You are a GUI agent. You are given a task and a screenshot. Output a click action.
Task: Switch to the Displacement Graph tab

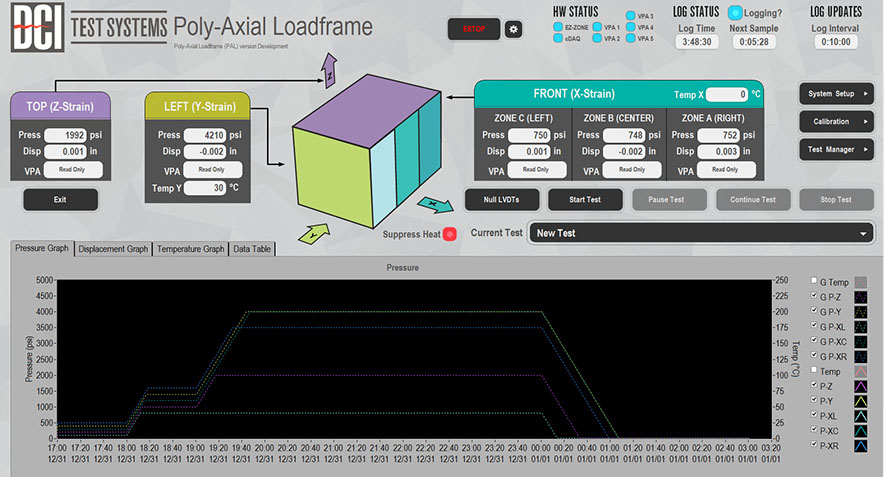[113, 249]
